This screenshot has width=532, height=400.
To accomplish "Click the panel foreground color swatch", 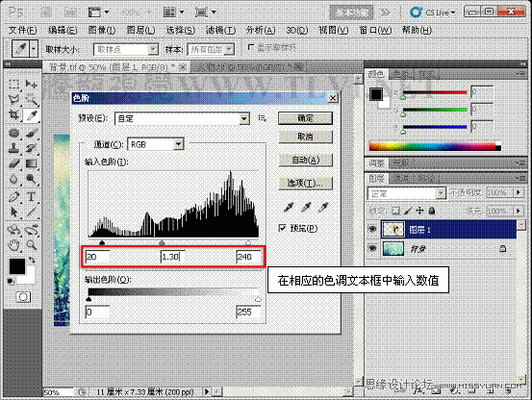I will tap(376, 94).
